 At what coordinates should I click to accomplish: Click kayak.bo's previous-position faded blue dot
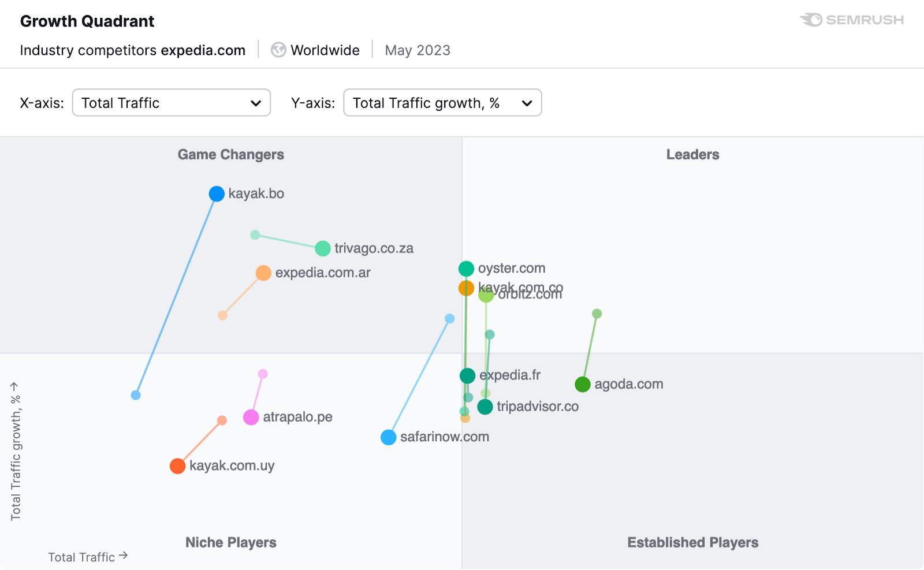(136, 395)
